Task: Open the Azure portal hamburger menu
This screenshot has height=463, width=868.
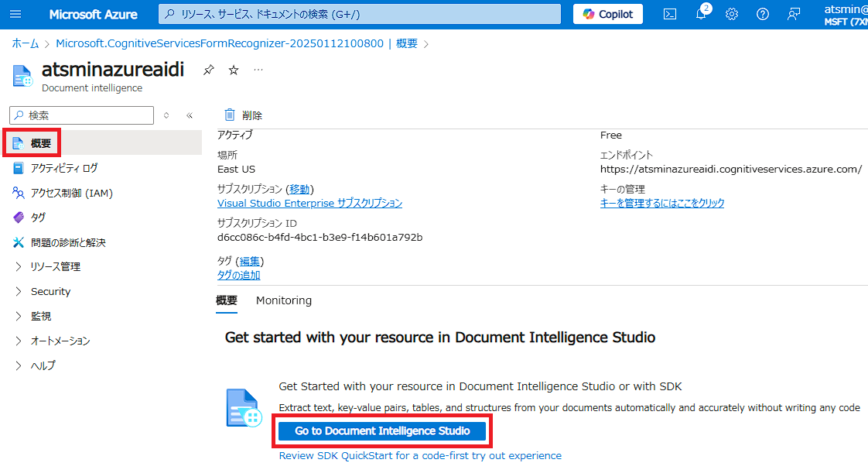Action: (x=15, y=14)
